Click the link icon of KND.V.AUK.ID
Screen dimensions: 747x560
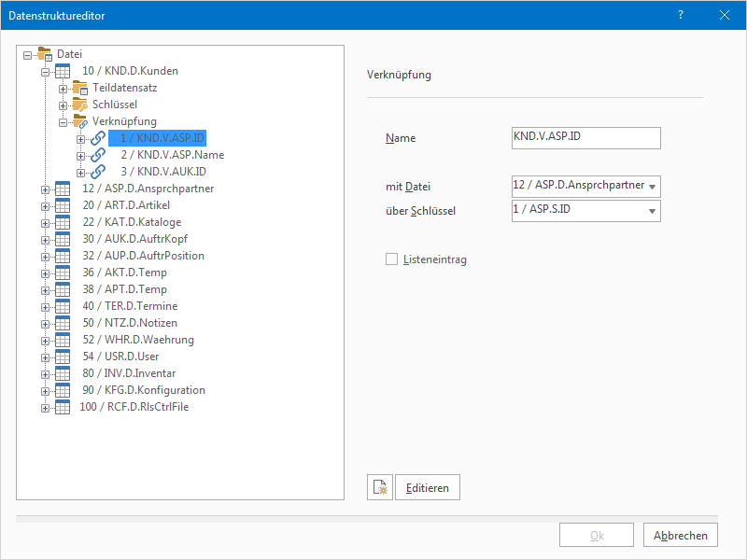tap(98, 172)
